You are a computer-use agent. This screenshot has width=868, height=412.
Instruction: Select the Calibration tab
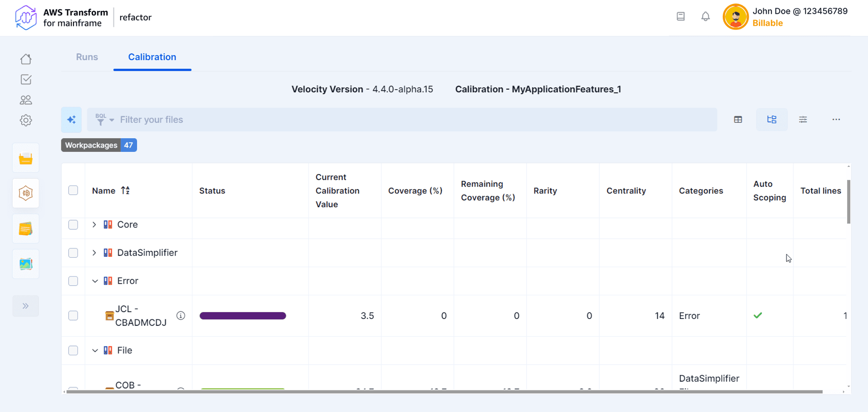pyautogui.click(x=152, y=57)
